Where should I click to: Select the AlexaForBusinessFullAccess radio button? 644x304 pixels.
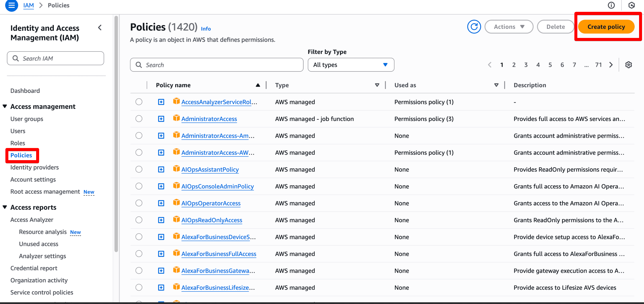point(139,254)
